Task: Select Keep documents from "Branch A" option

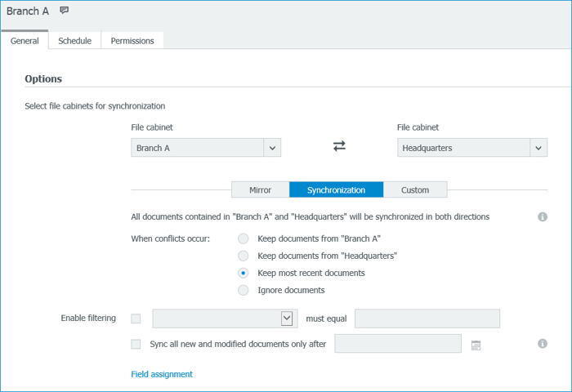Action: tap(244, 238)
